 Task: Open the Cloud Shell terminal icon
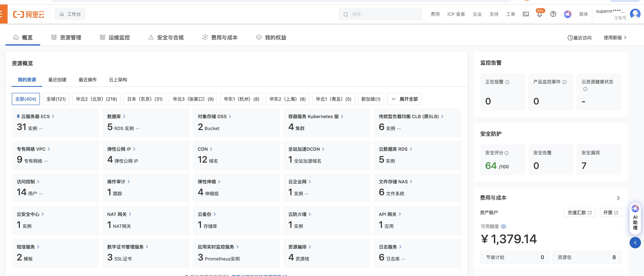coord(526,14)
